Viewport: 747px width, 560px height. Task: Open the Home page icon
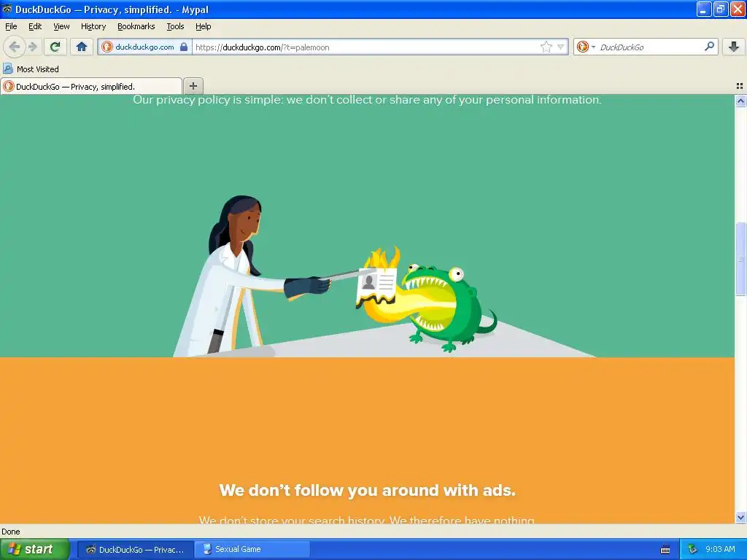82,47
